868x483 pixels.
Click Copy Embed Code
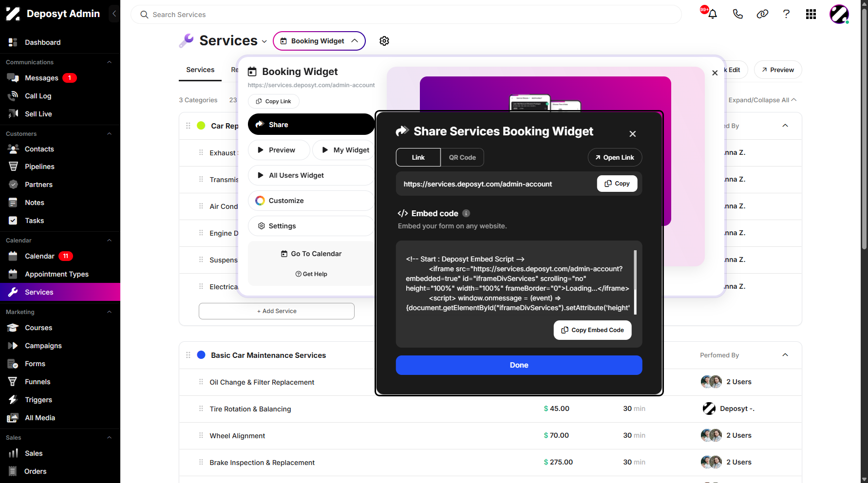click(592, 330)
